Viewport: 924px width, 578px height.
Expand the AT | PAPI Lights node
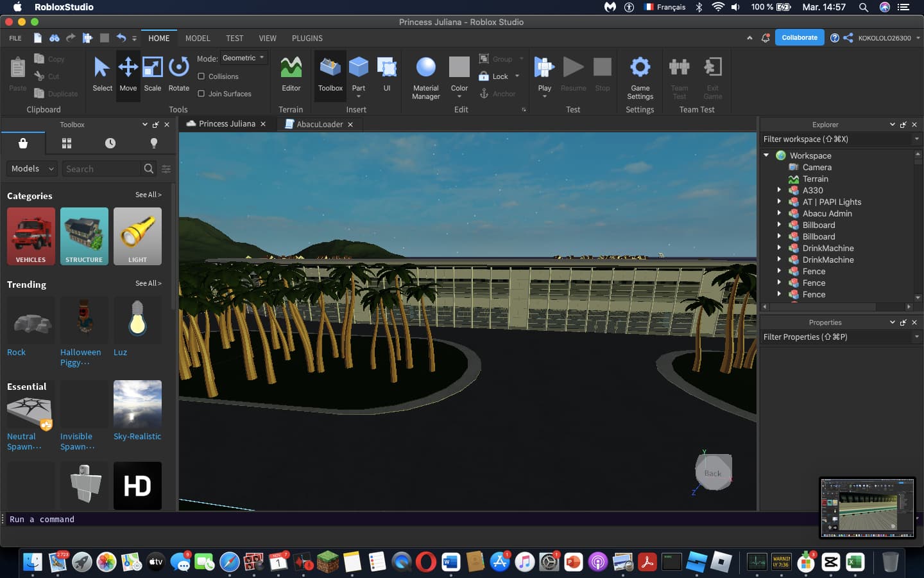pyautogui.click(x=779, y=202)
